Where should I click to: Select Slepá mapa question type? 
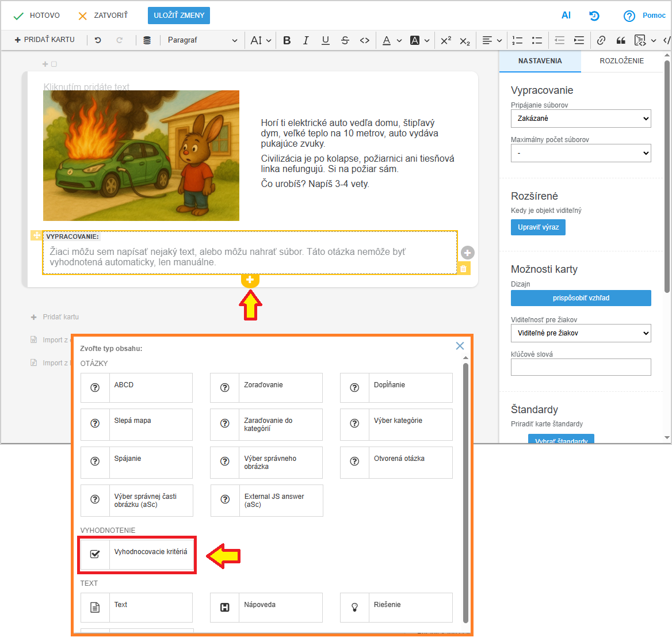pyautogui.click(x=136, y=424)
